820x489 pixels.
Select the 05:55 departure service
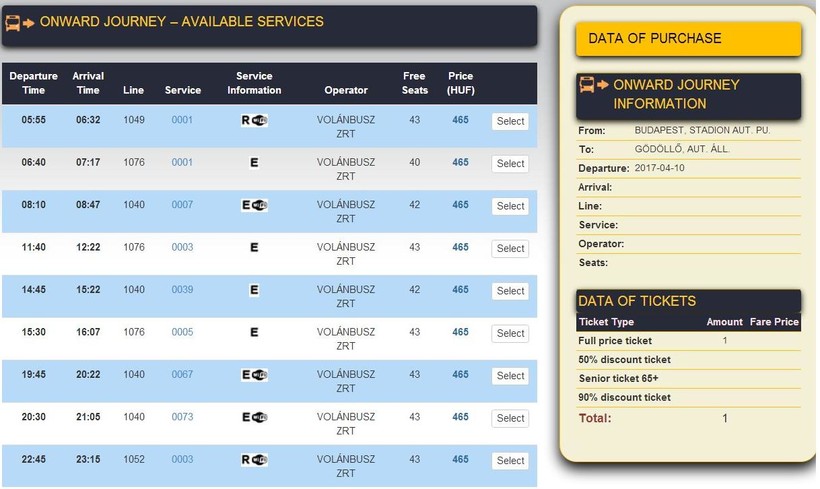pyautogui.click(x=510, y=121)
